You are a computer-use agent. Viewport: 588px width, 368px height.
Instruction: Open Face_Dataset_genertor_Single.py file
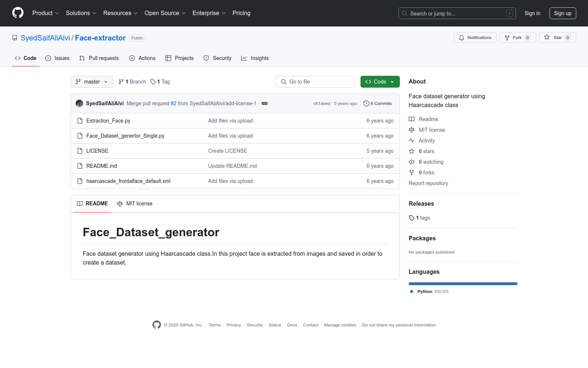tap(125, 136)
